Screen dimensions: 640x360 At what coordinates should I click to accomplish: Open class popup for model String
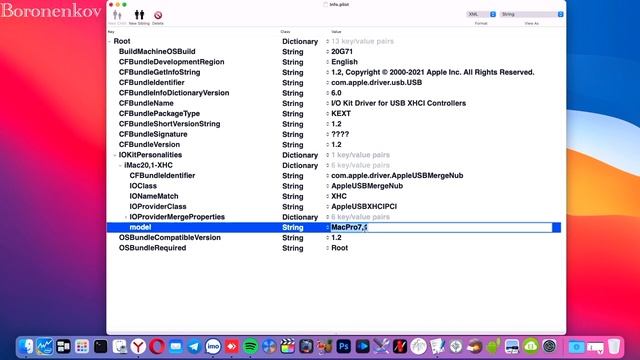pyautogui.click(x=327, y=227)
